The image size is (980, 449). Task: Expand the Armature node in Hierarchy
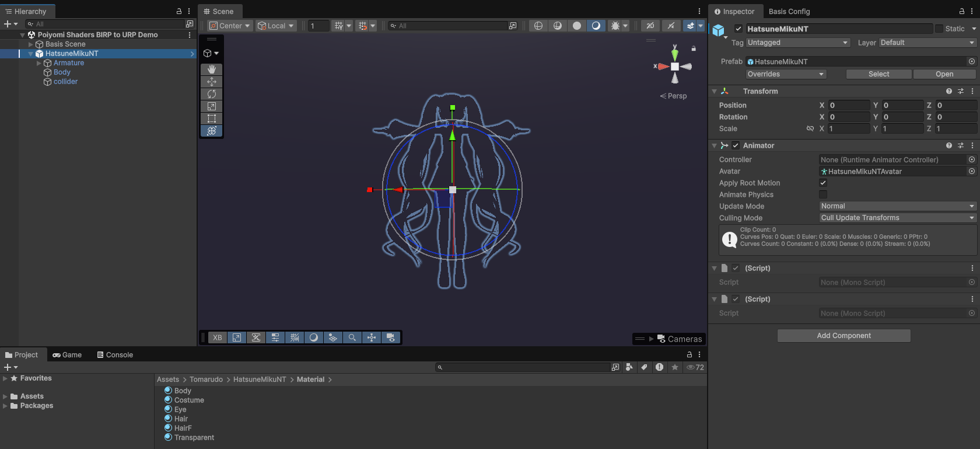[39, 63]
